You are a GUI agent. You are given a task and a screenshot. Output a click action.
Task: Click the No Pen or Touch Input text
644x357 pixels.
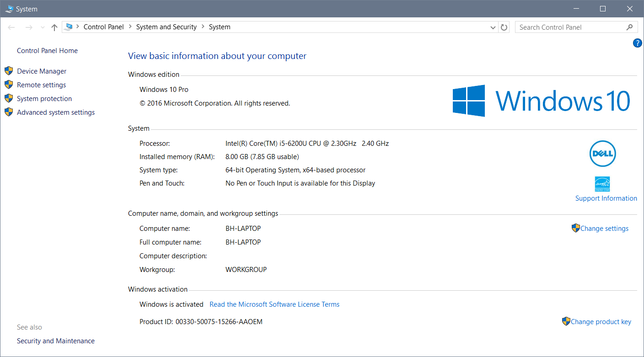[x=300, y=183]
